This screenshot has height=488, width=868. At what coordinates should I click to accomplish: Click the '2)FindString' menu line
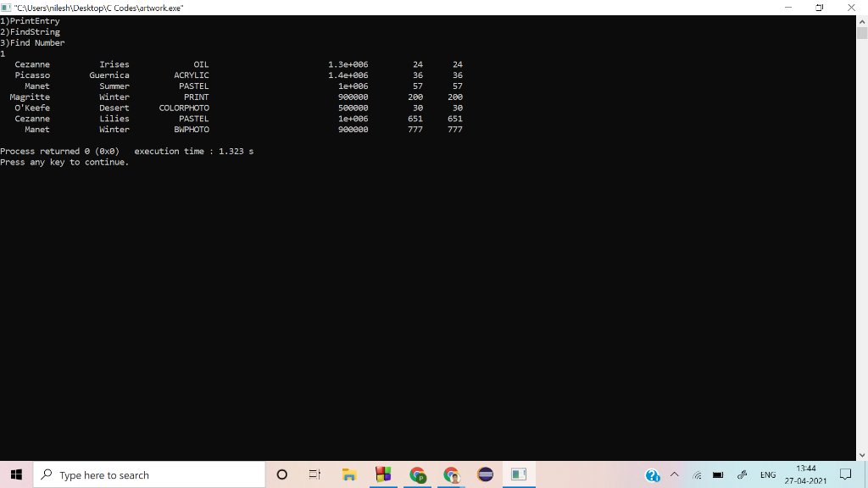click(30, 32)
